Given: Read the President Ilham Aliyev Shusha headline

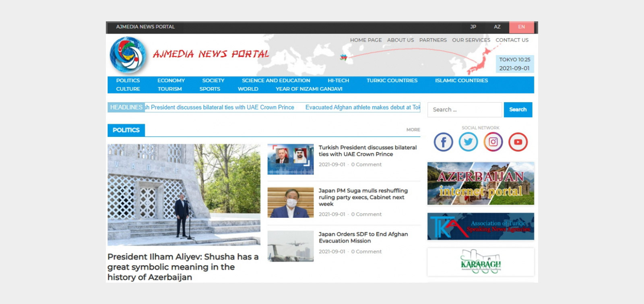Looking at the screenshot, I should 183,267.
